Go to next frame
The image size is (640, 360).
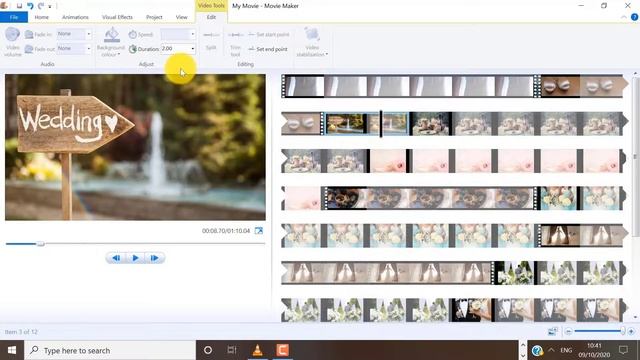tap(155, 258)
